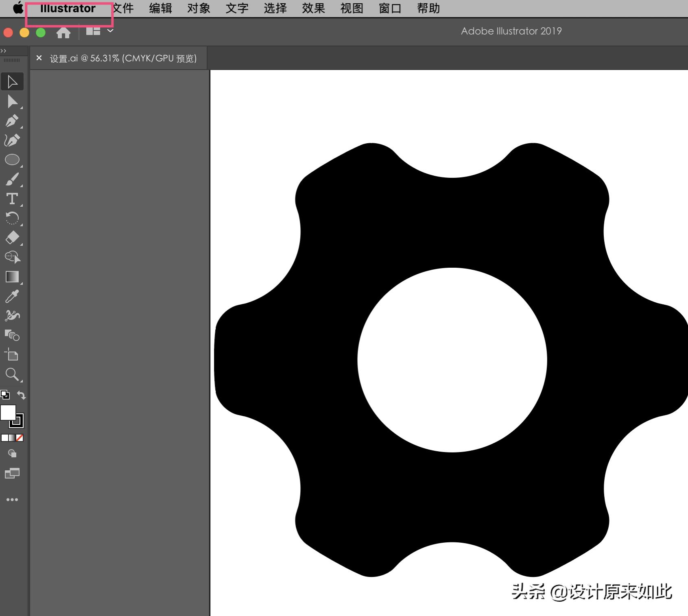Select the Type tool
Screen dimensions: 688x616
coord(13,199)
